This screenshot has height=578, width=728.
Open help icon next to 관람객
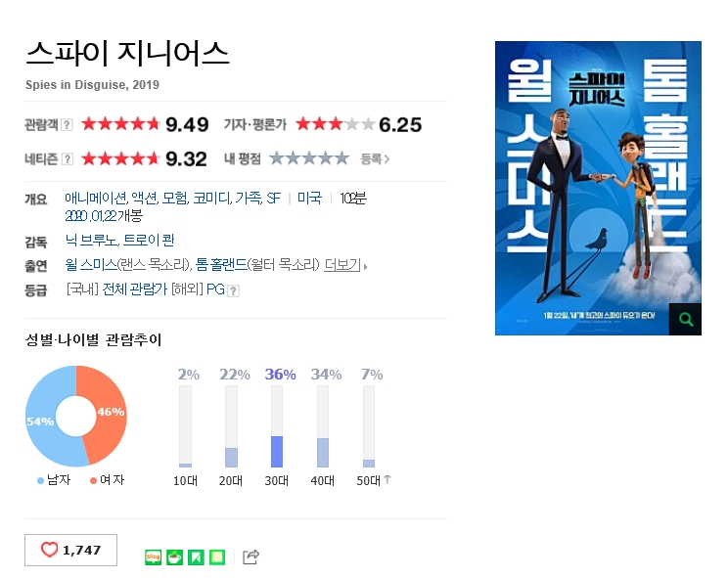[x=67, y=125]
